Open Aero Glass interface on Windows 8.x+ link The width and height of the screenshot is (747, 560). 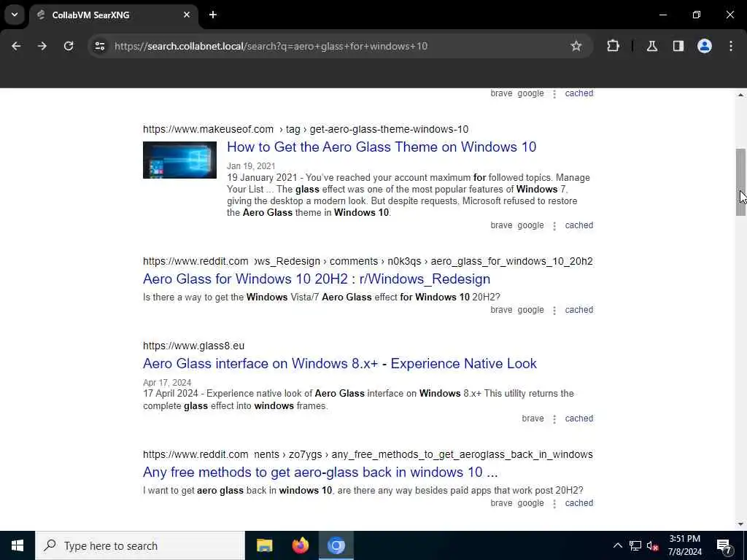pyautogui.click(x=340, y=364)
